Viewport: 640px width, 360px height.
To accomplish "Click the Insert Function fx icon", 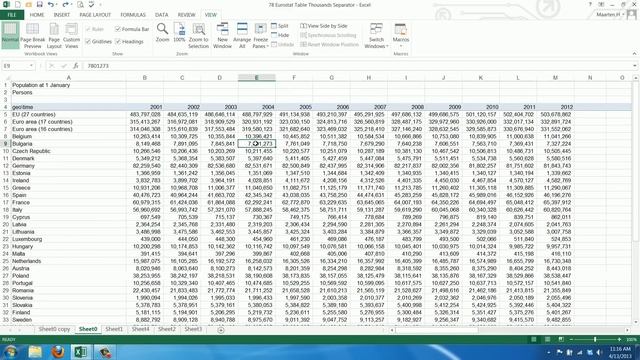I will tap(76, 66).
